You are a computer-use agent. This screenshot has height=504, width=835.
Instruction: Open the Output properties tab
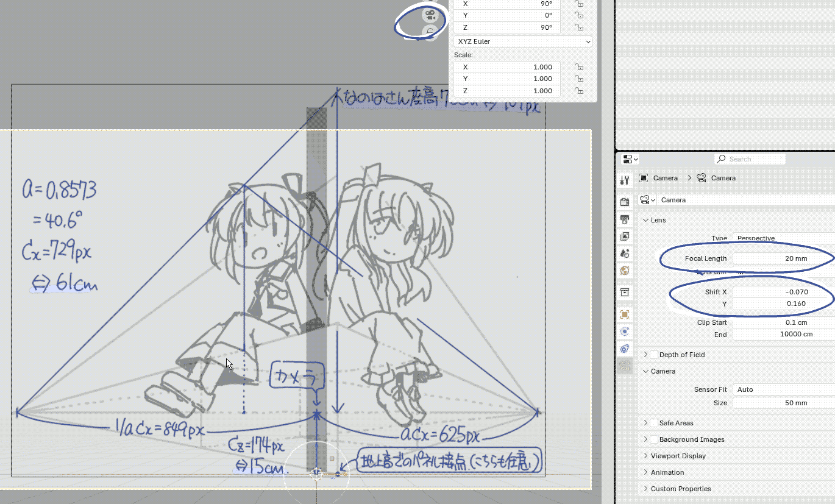click(624, 219)
